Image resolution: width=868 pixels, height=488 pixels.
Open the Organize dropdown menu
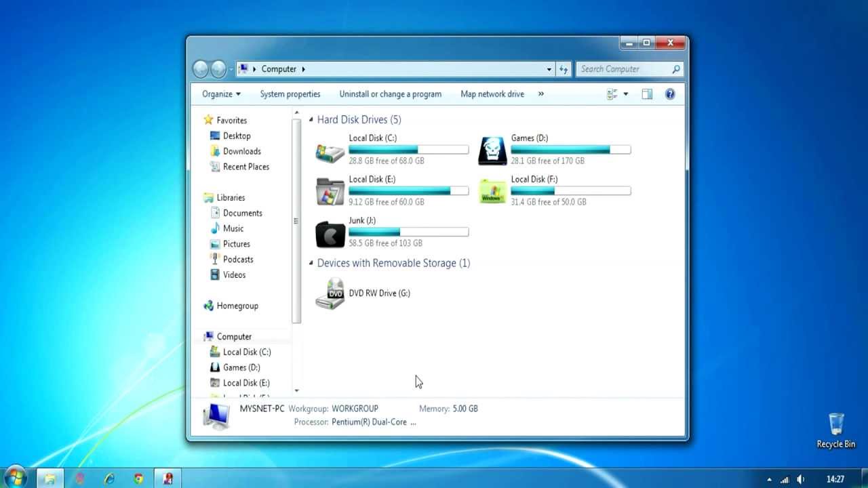pyautogui.click(x=221, y=94)
